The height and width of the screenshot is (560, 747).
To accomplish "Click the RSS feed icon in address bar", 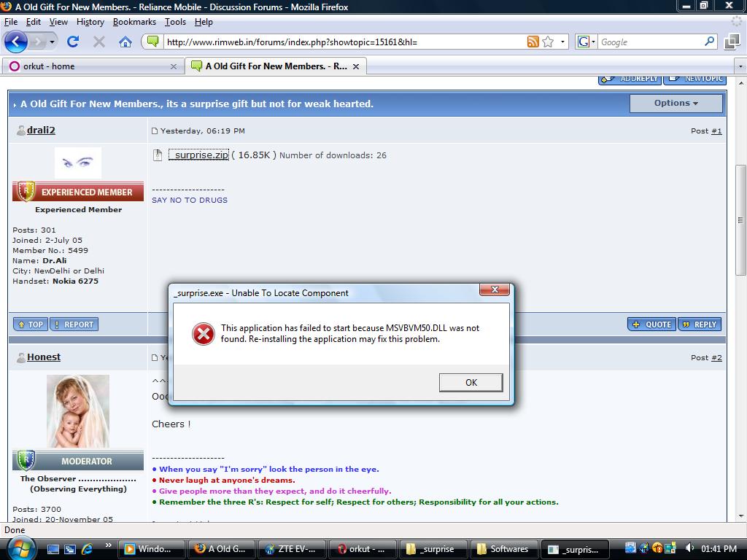I will pos(533,42).
